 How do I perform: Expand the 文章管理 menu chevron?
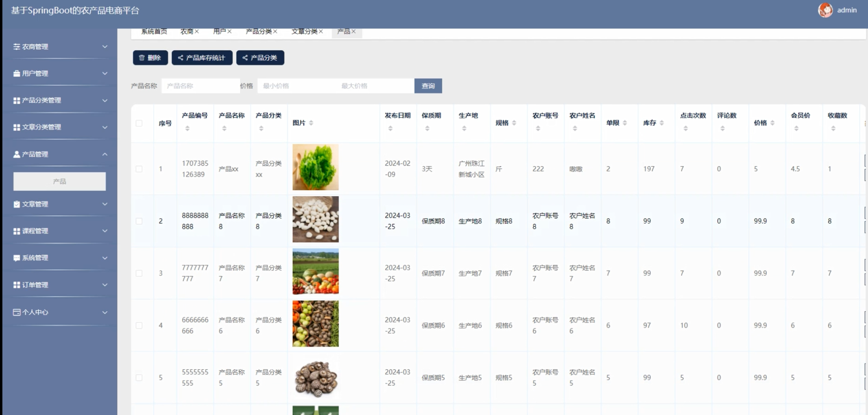(x=105, y=204)
